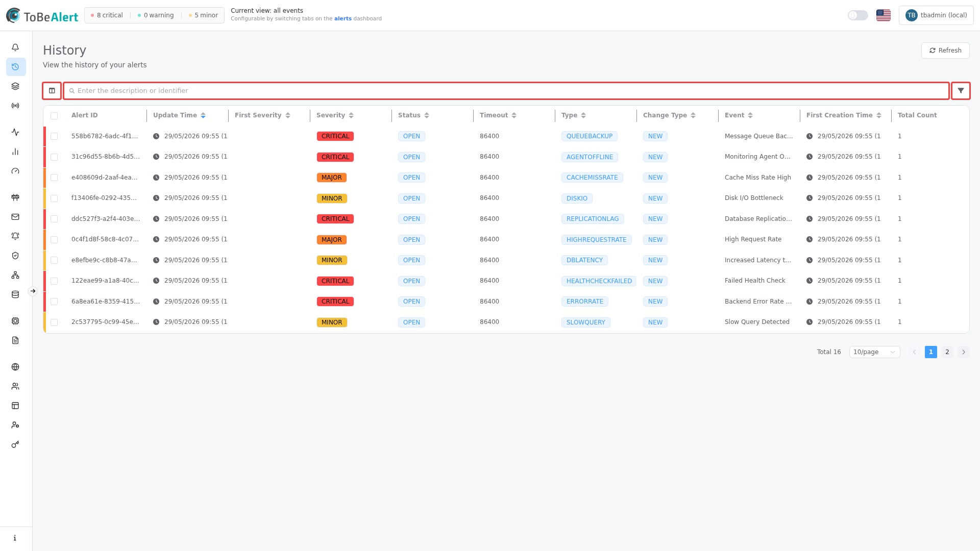Open the bar chart icon in sidebar

point(15,152)
